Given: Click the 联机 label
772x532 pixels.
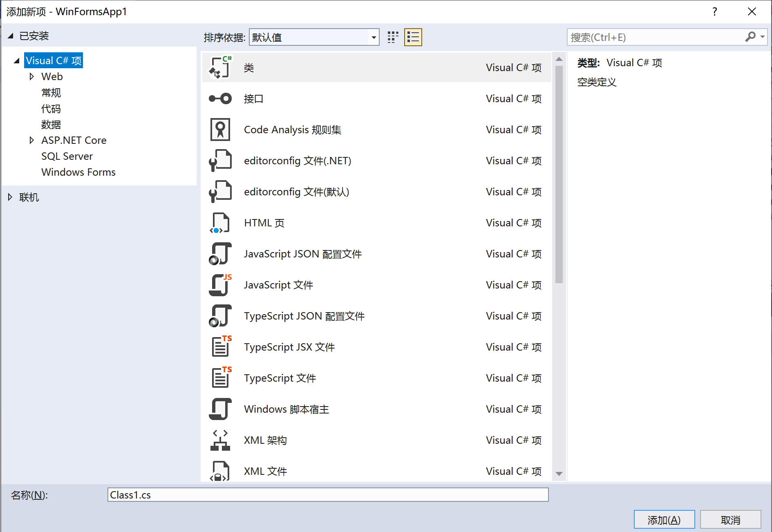Looking at the screenshot, I should (x=29, y=197).
